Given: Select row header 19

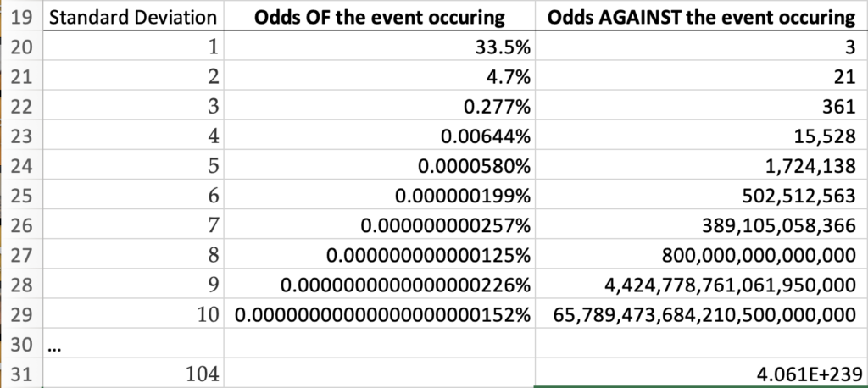Looking at the screenshot, I should click(x=21, y=18).
